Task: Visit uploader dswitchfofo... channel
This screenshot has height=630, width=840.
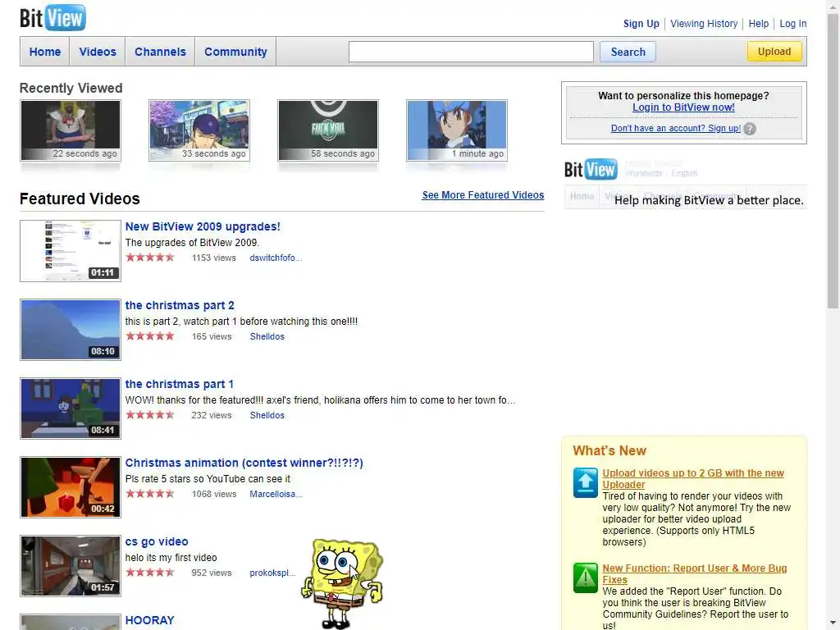Action: click(276, 258)
